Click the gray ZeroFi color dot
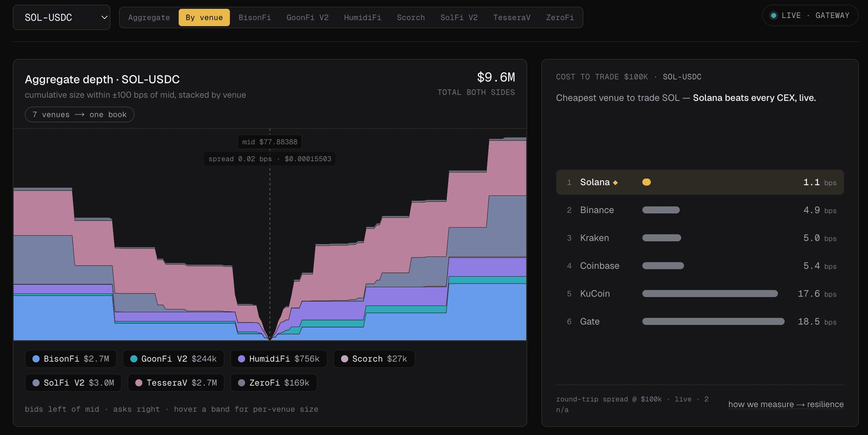Viewport: 868px width, 435px height. pos(242,383)
